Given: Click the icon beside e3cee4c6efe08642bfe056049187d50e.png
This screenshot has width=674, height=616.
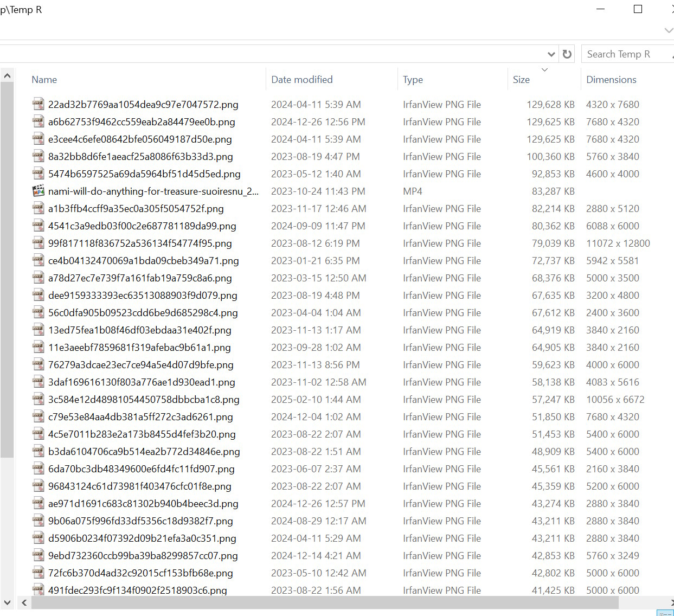Looking at the screenshot, I should [38, 138].
